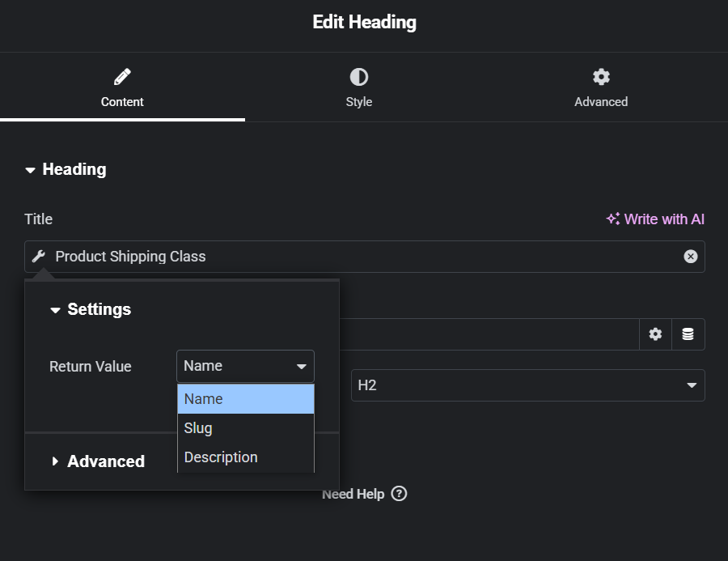Choose Description from Return Value list
The width and height of the screenshot is (728, 561).
tap(246, 457)
